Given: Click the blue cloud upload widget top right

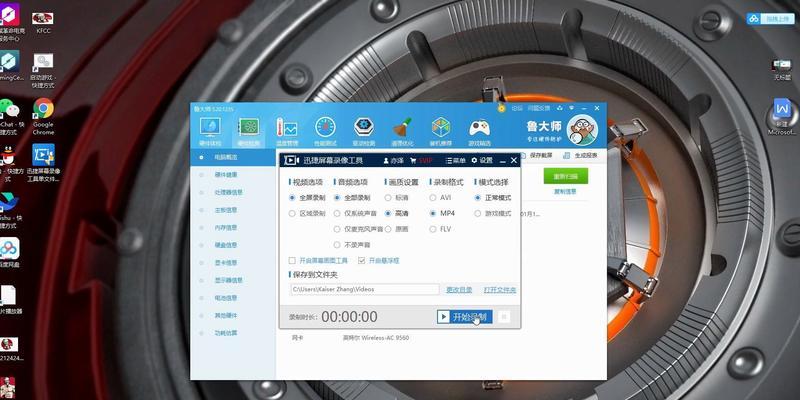Looking at the screenshot, I should click(x=769, y=19).
